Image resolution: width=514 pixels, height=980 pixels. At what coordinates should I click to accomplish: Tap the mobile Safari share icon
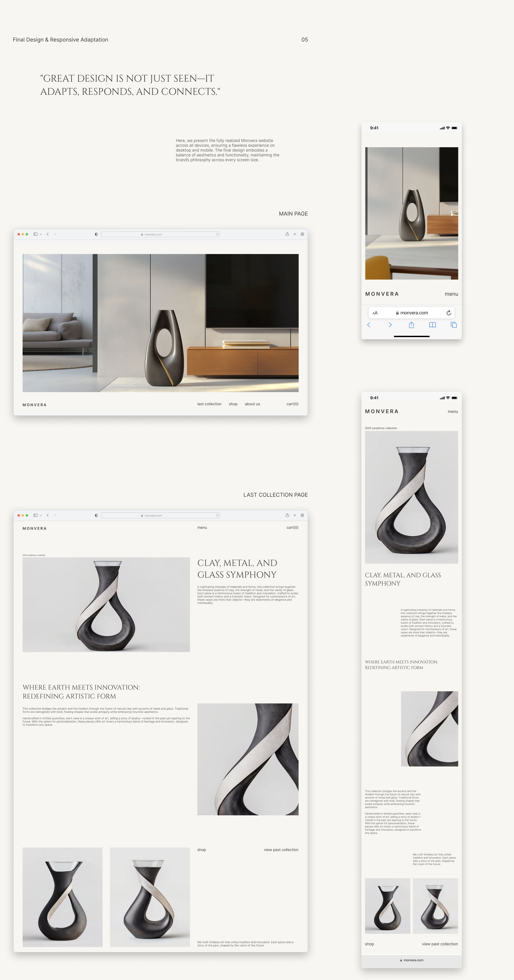coord(411,325)
